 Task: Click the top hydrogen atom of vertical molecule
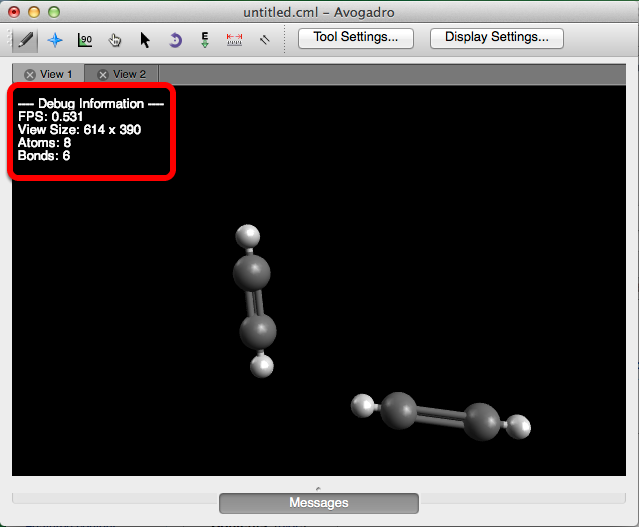(247, 237)
